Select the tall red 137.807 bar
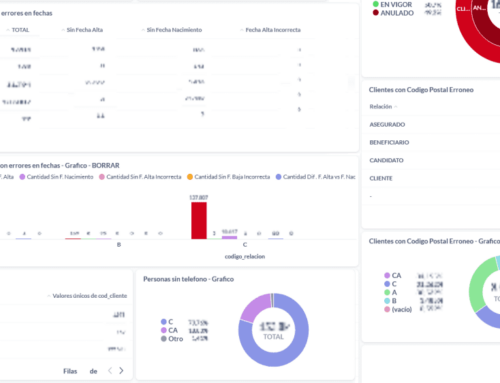Screen dimensions: 500x383 click(199, 220)
